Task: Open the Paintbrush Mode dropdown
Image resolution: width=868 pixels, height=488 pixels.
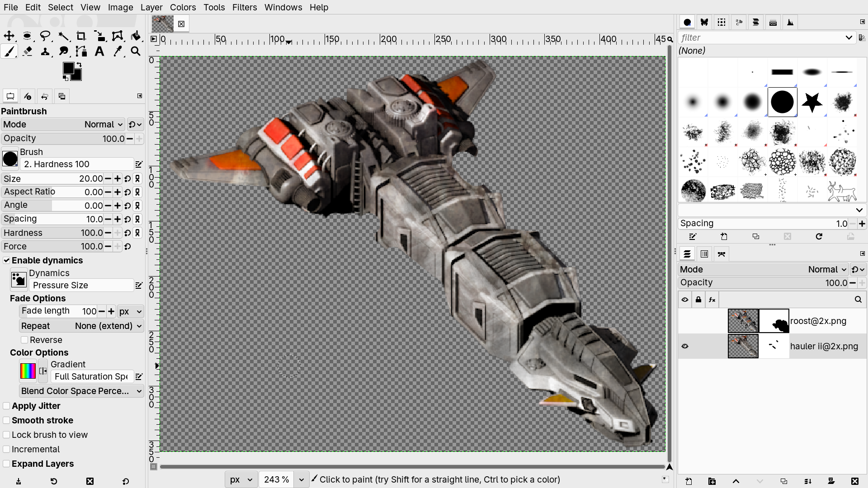Action: (63, 124)
